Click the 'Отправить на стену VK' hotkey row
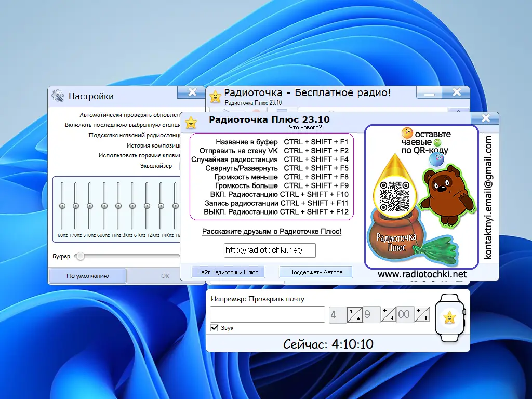This screenshot has height=399, width=532. click(274, 151)
